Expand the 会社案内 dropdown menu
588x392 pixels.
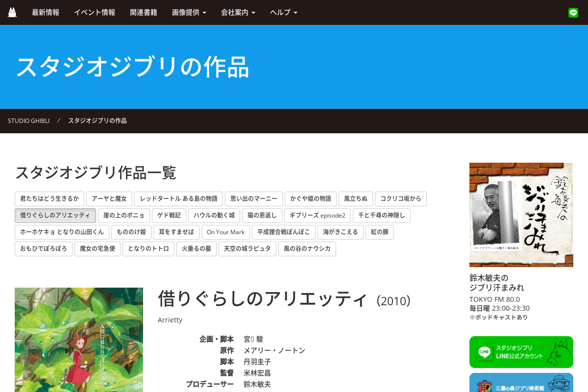click(x=238, y=12)
